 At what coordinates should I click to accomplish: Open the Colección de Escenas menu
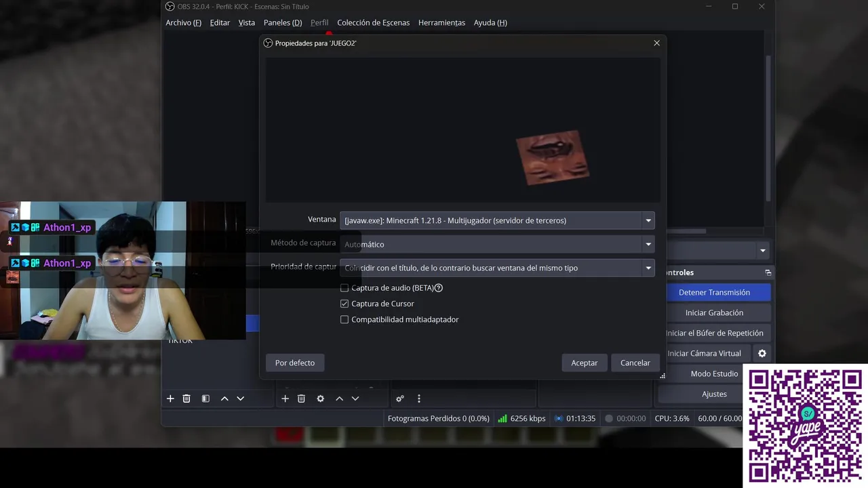click(x=374, y=22)
